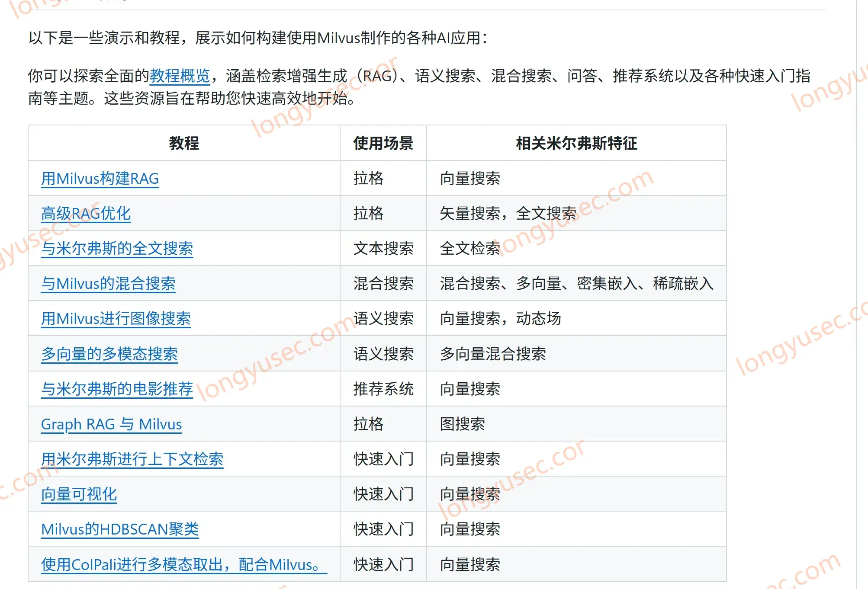Click the page vertical scrollbar track
The width and height of the screenshot is (868, 589).
862,294
